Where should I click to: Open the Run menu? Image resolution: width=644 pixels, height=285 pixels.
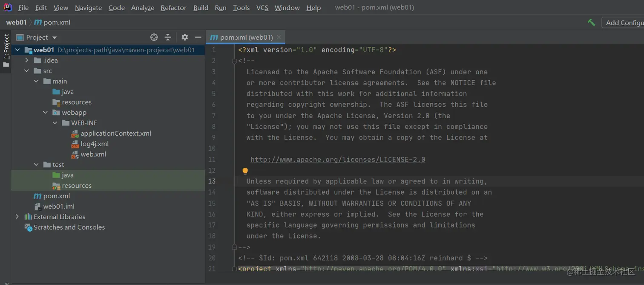click(221, 8)
